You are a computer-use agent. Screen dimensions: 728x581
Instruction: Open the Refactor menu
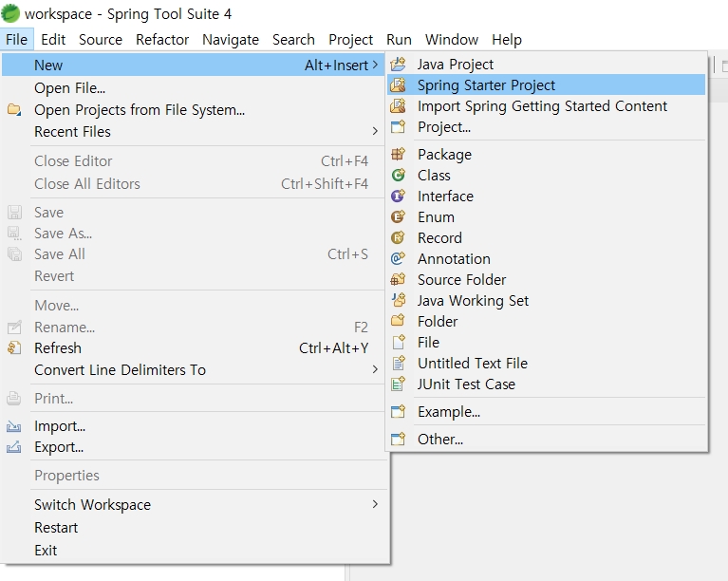(x=162, y=40)
